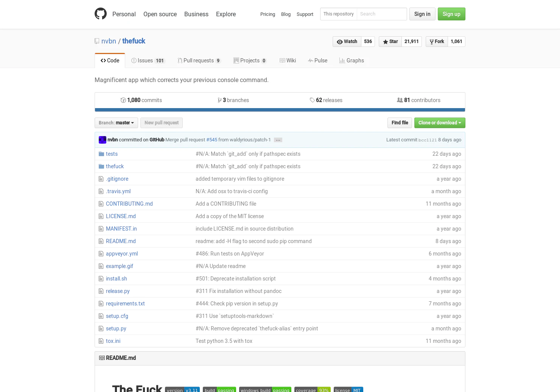Open the Graphs tab
560x392 pixels.
[352, 60]
